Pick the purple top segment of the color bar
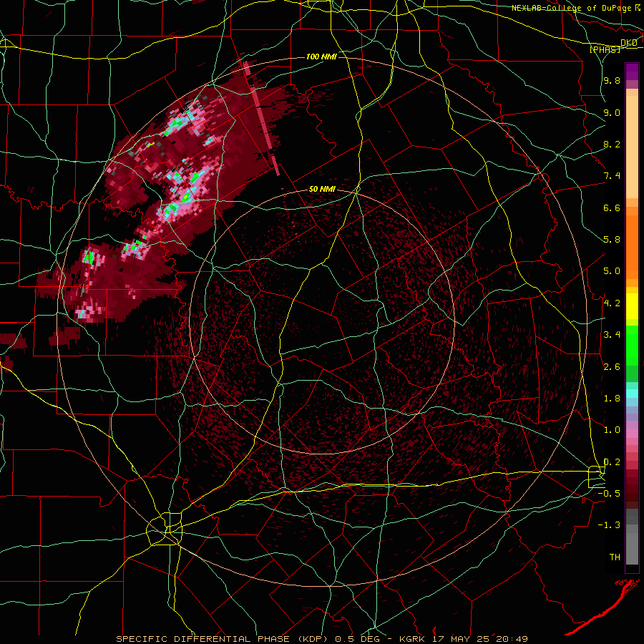The width and height of the screenshot is (644, 644). coord(632,72)
